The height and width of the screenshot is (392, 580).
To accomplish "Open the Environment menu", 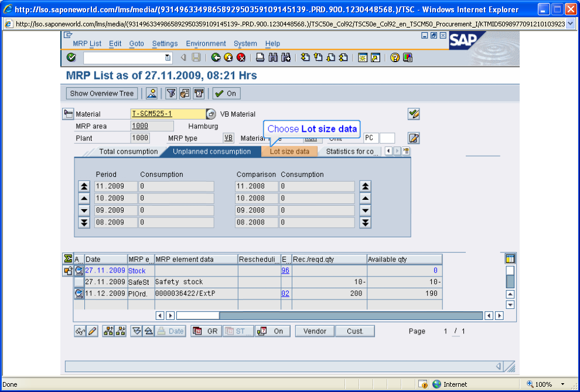I will tap(206, 43).
